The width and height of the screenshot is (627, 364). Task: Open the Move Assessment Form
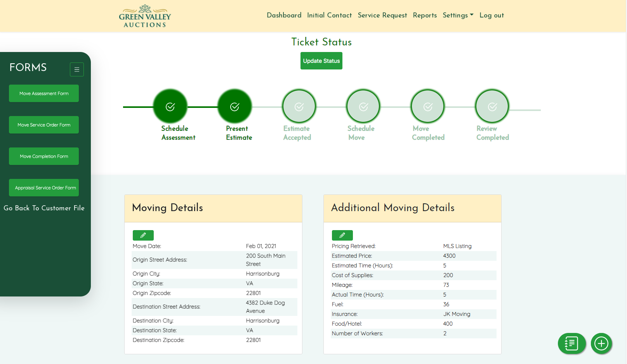click(44, 94)
